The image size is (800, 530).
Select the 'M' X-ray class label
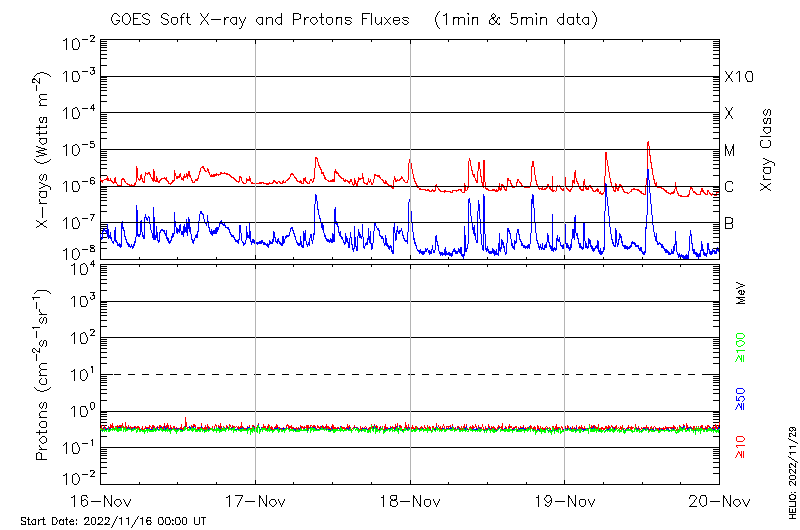pos(730,151)
